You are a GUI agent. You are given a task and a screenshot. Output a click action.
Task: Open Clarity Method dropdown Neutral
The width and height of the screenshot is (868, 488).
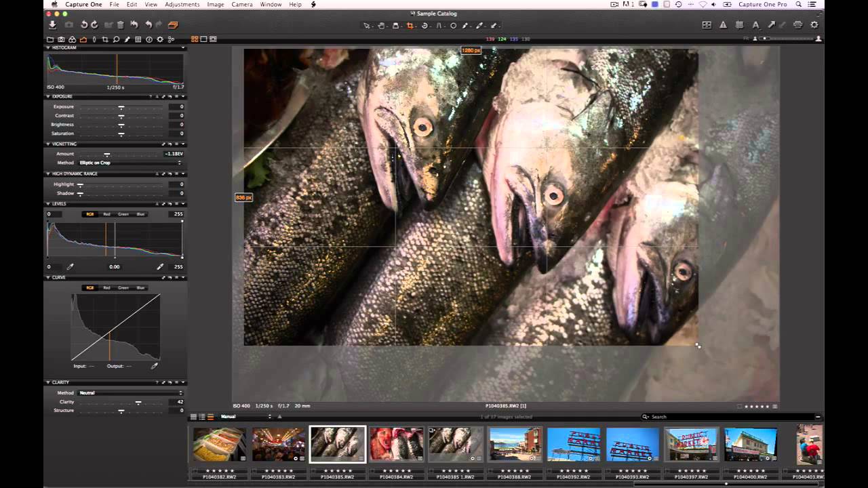[130, 393]
